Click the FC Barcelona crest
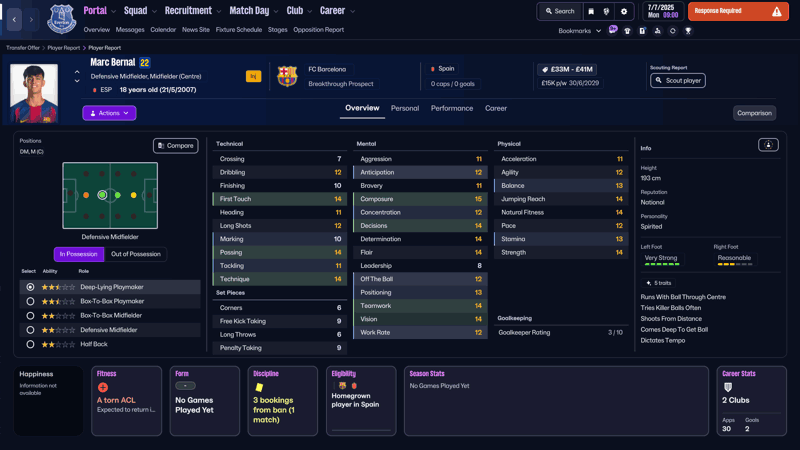Image resolution: width=800 pixels, height=450 pixels. (287, 76)
